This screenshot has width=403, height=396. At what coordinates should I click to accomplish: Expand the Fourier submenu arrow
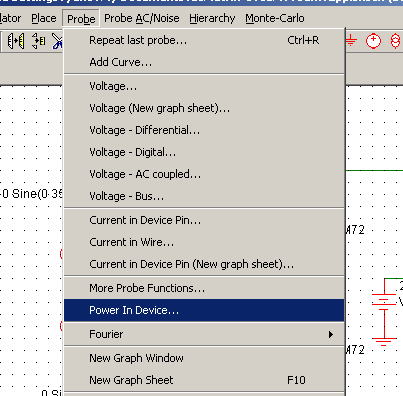pyautogui.click(x=330, y=334)
